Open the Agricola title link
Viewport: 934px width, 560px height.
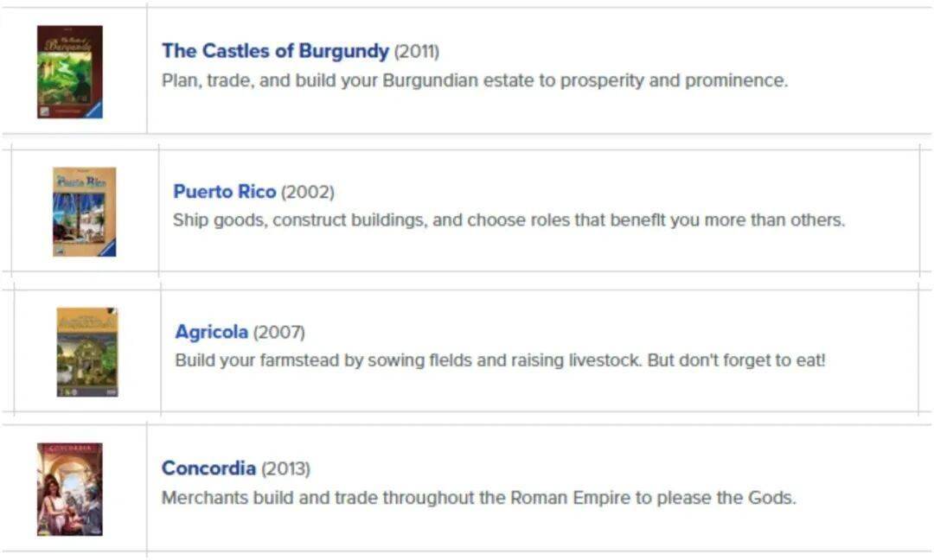pos(211,332)
